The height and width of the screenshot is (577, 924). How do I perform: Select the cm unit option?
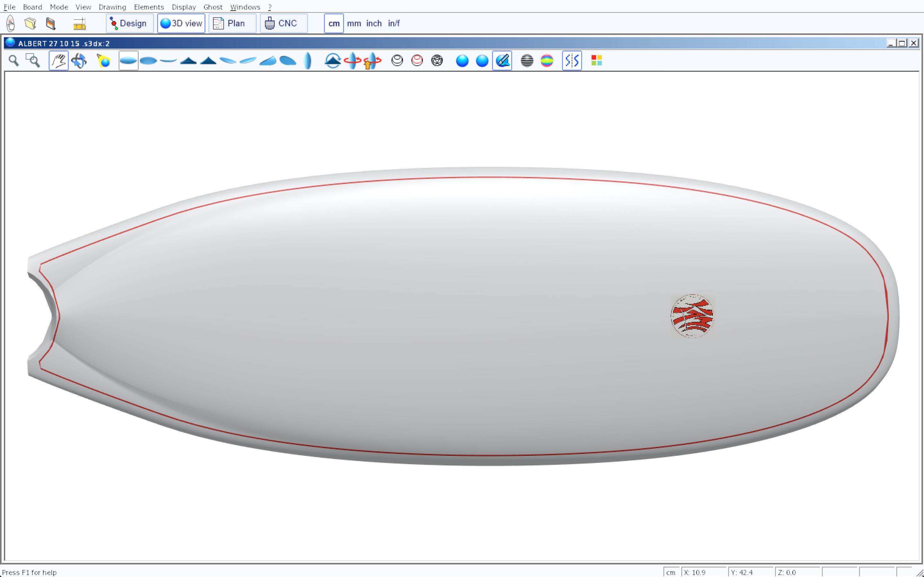click(x=334, y=24)
